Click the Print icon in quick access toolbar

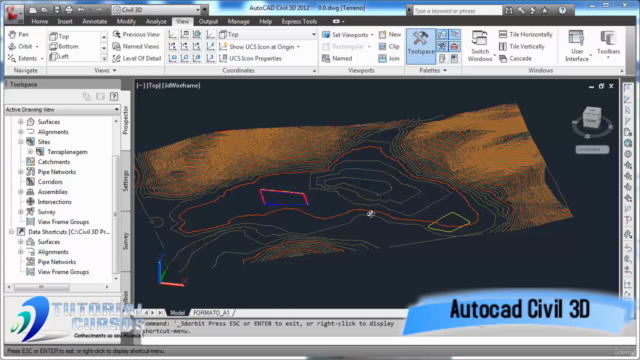tap(69, 10)
